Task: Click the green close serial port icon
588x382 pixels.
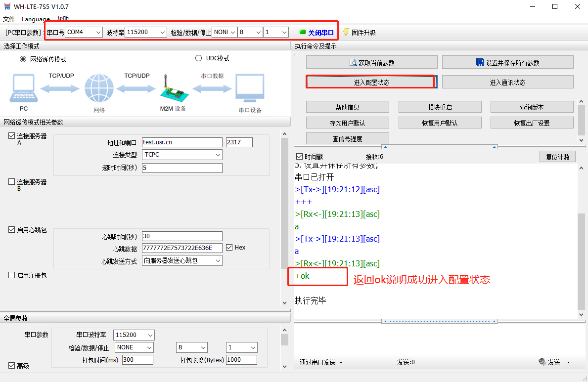Action: click(303, 32)
